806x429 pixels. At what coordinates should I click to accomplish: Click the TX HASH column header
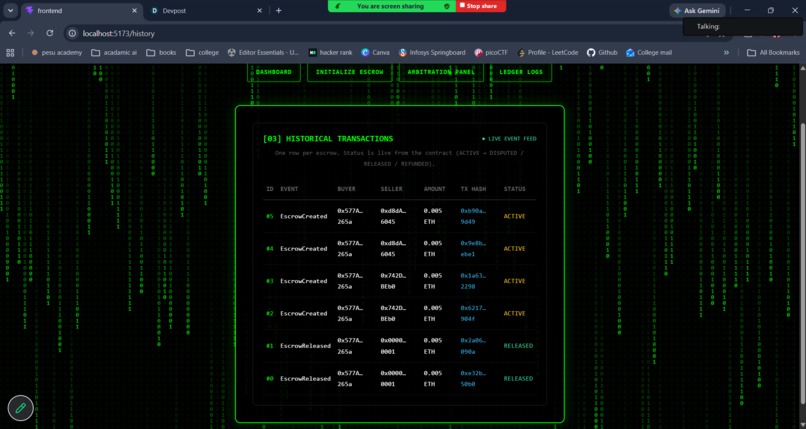click(x=473, y=189)
